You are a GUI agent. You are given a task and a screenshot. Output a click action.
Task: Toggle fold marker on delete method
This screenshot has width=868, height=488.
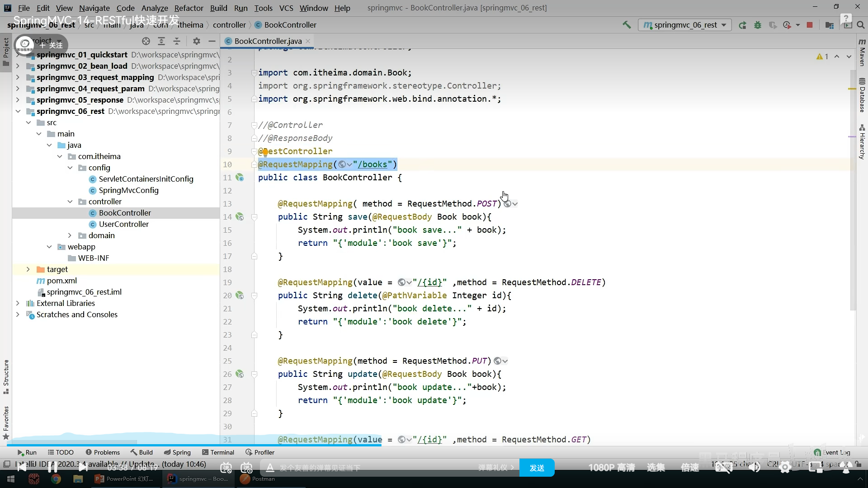coord(254,296)
